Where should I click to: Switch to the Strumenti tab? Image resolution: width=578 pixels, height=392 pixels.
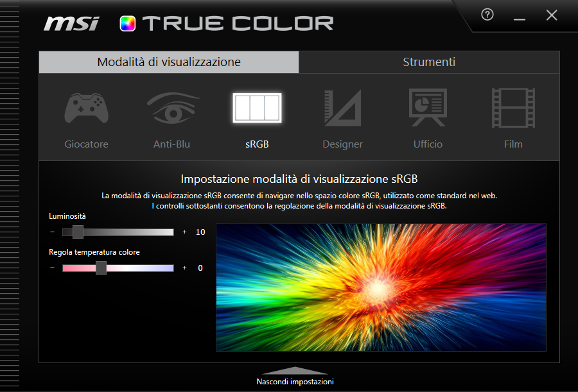click(429, 62)
